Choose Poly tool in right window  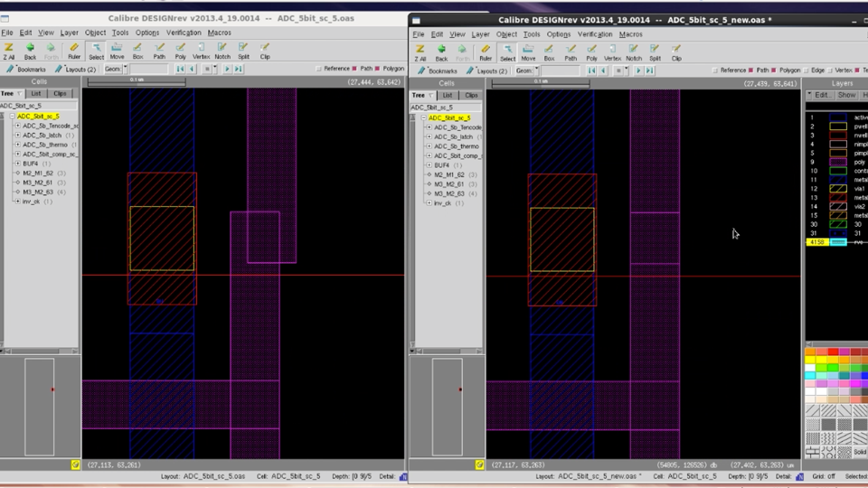pos(591,52)
